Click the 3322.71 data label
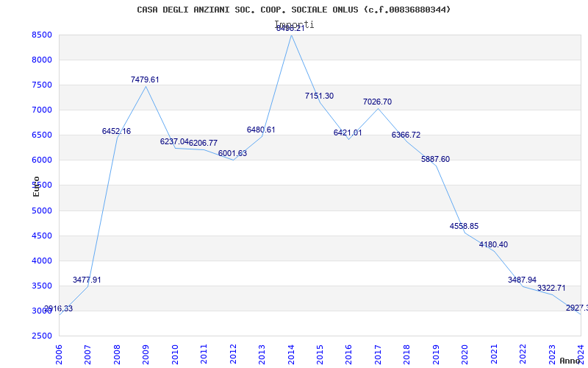 coord(551,288)
